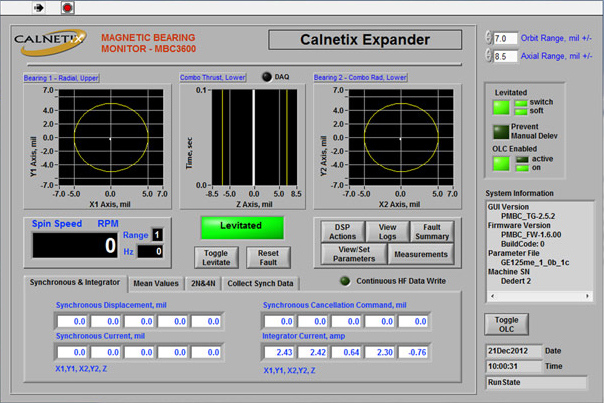The image size is (604, 403).
Task: Open the Collect Synch Data tab
Action: pos(260,283)
